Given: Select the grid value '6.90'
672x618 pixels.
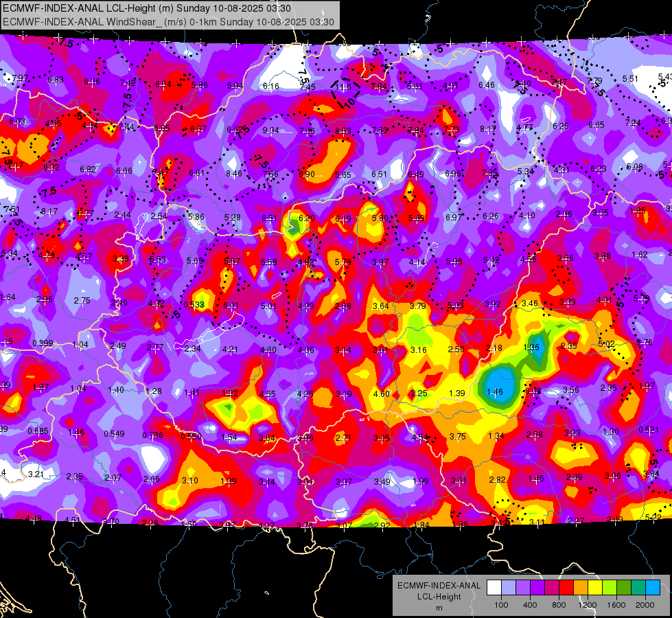Looking at the screenshot, I should tap(306, 174).
